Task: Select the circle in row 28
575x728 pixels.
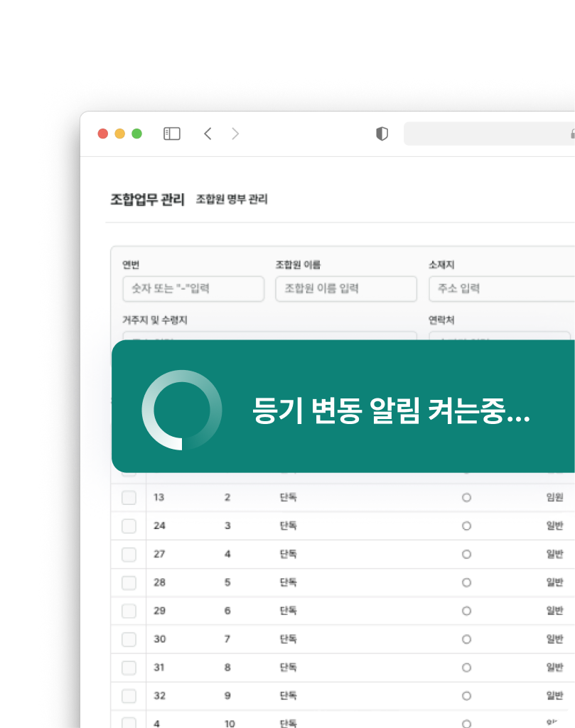Action: (x=466, y=582)
